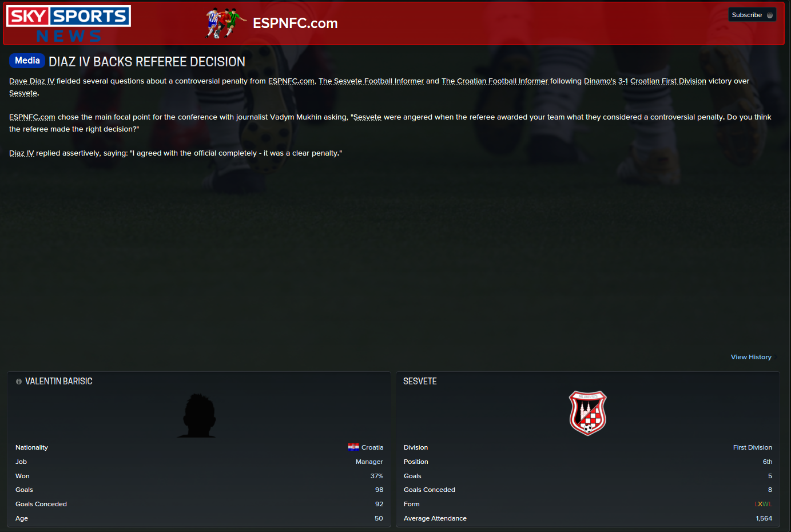Follow The Croatian Football Informer link
791x532 pixels.
point(495,81)
